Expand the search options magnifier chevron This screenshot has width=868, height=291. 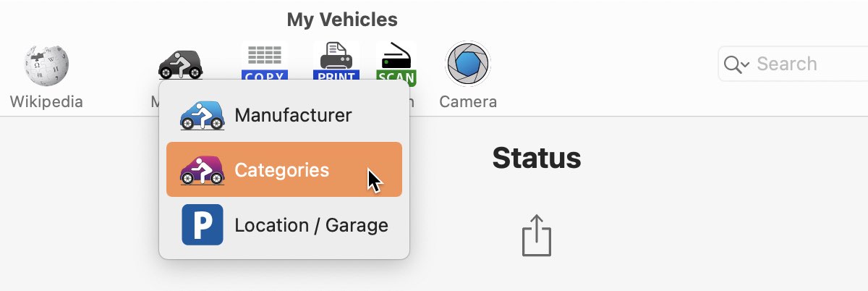[x=737, y=64]
